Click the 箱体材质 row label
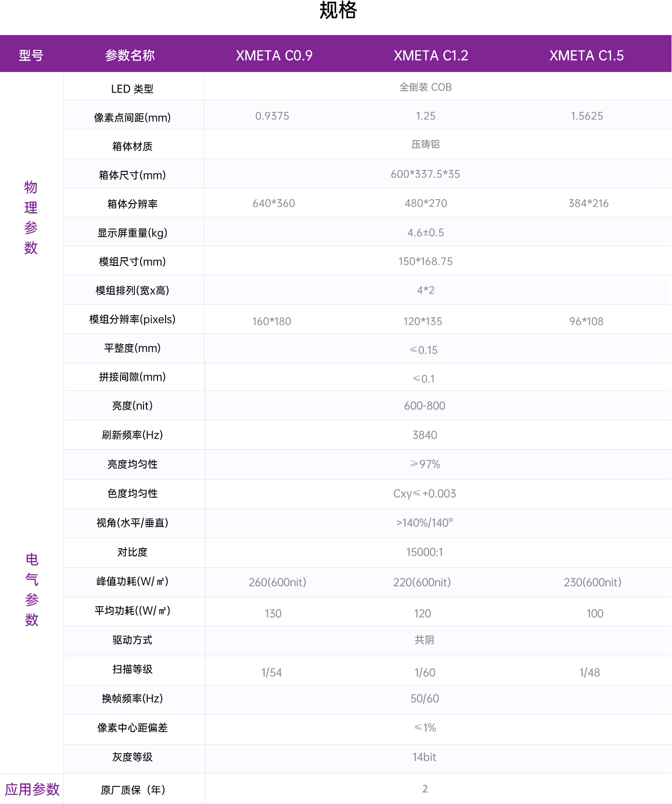The width and height of the screenshot is (672, 804). 132,146
